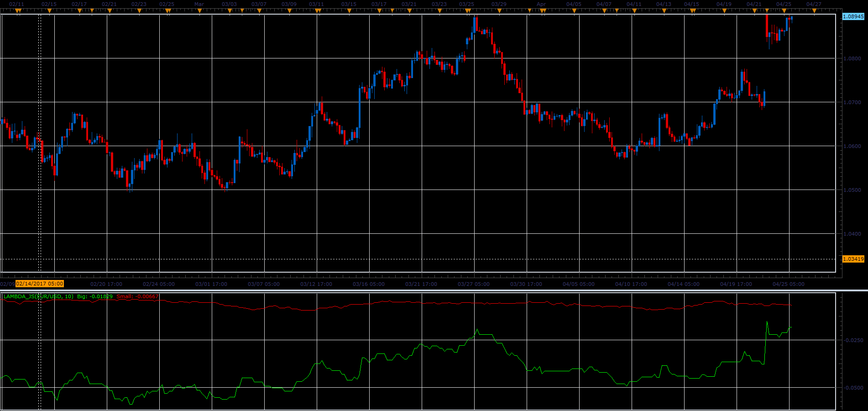Viewport: 868px width, 411px height.
Task: Click the Big value indicator text
Action: 95,296
